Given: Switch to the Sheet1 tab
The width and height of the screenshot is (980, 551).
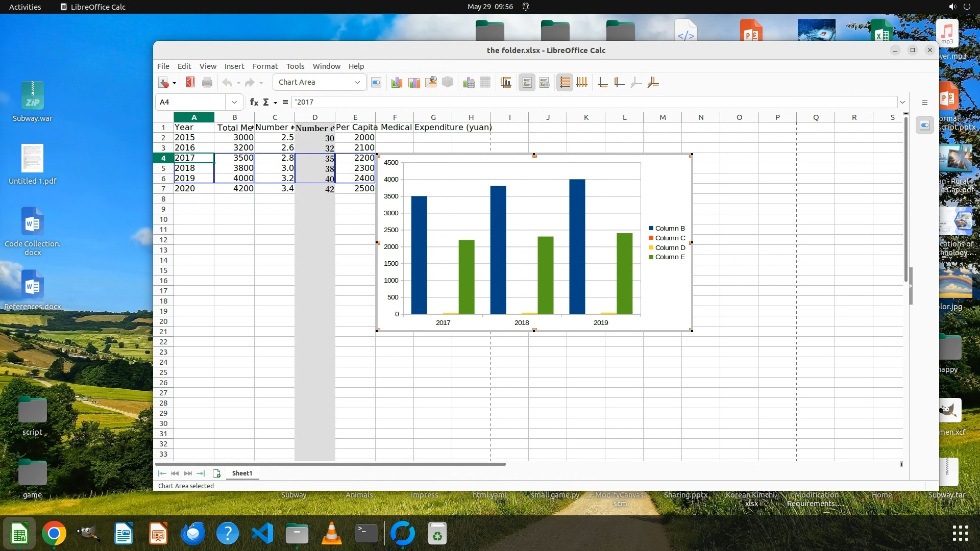Looking at the screenshot, I should click(242, 473).
